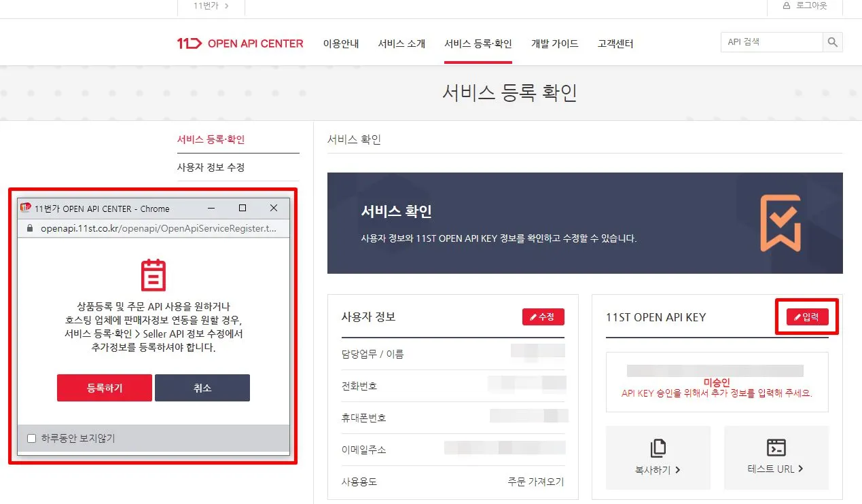
Task: Click the 사용자 정보 panel heading
Action: click(368, 317)
